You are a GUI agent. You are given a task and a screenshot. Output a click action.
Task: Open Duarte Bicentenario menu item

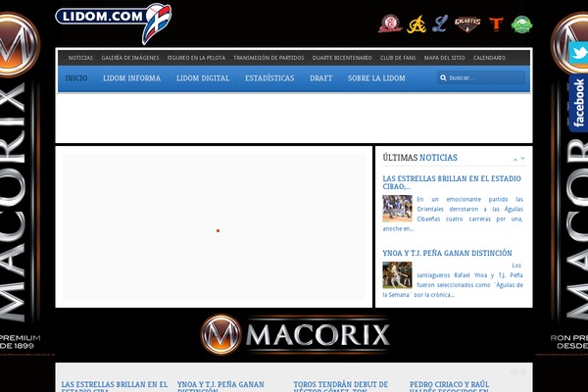click(342, 58)
